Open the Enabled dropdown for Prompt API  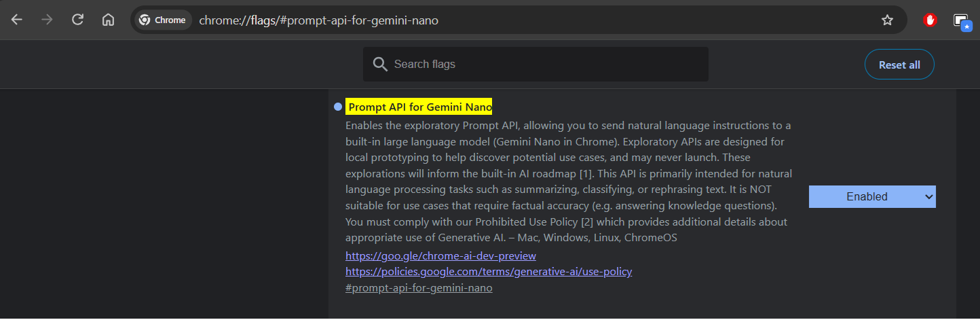click(872, 196)
